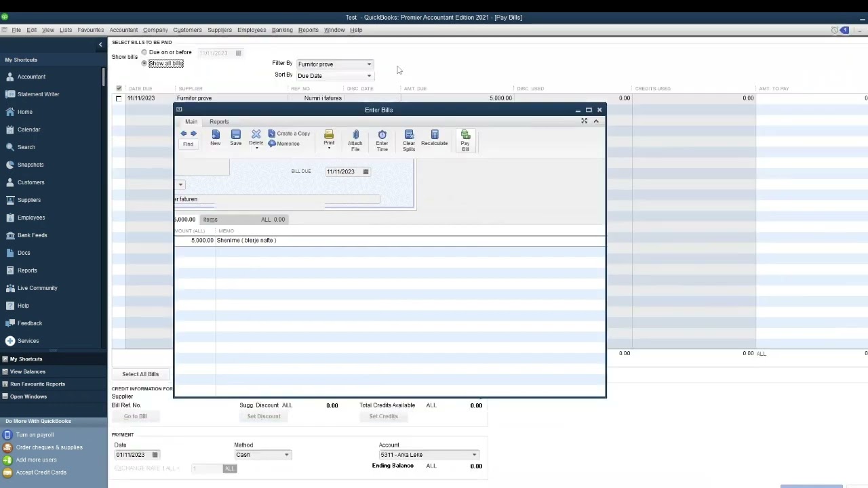This screenshot has height=488, width=868.
Task: Open the Bill Due date calendar picker
Action: [366, 171]
